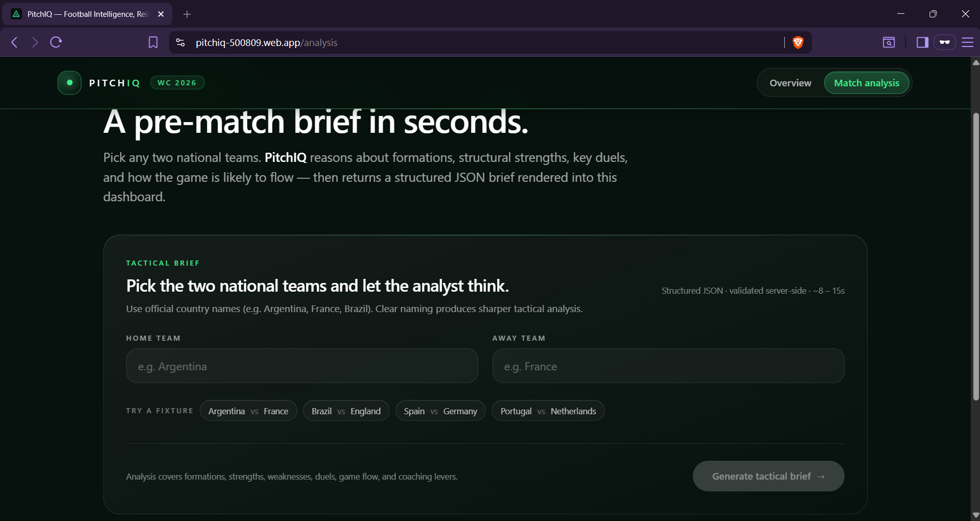Restore down the browser window

pos(933,14)
